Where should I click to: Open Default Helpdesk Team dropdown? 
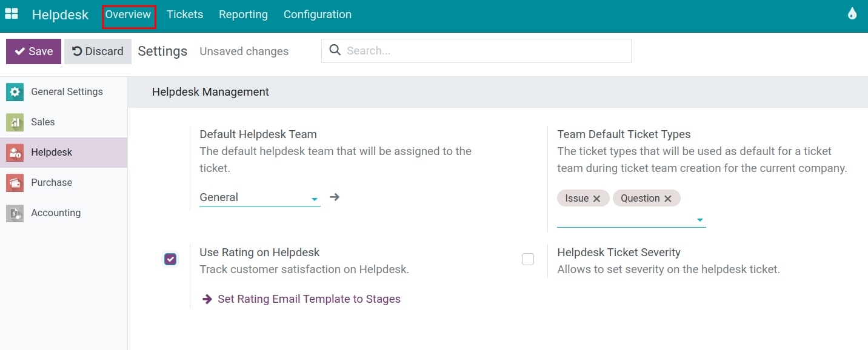[x=315, y=199]
